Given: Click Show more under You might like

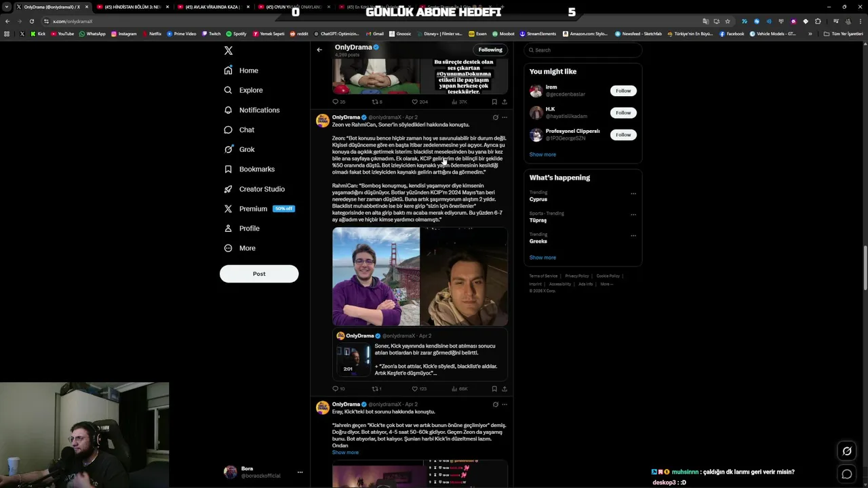Looking at the screenshot, I should pos(542,155).
